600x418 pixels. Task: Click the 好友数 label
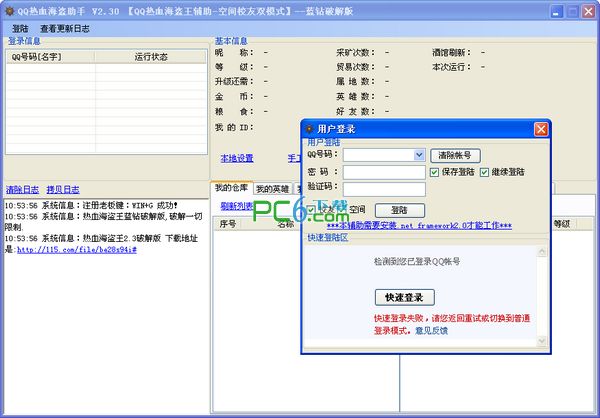point(355,111)
